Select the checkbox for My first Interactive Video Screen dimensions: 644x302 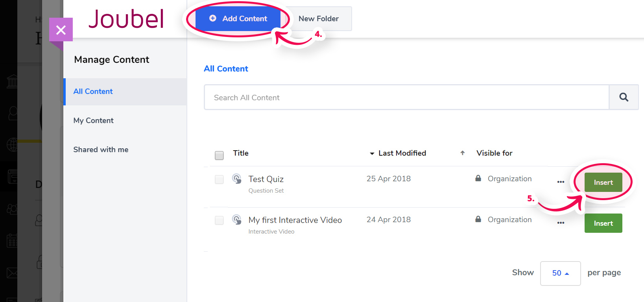219,220
